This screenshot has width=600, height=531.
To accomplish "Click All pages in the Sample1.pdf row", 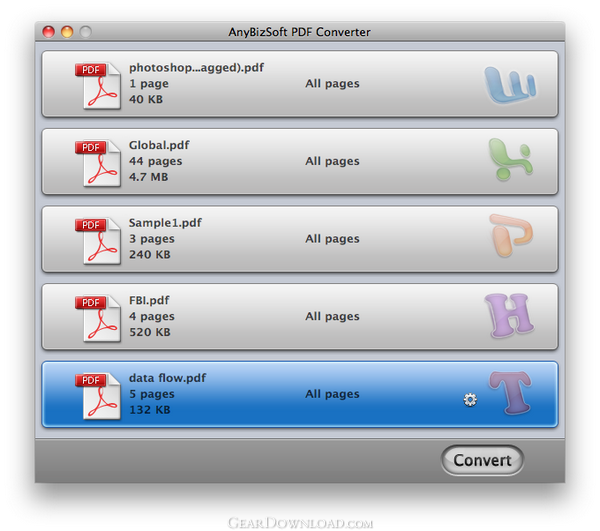I will [332, 239].
